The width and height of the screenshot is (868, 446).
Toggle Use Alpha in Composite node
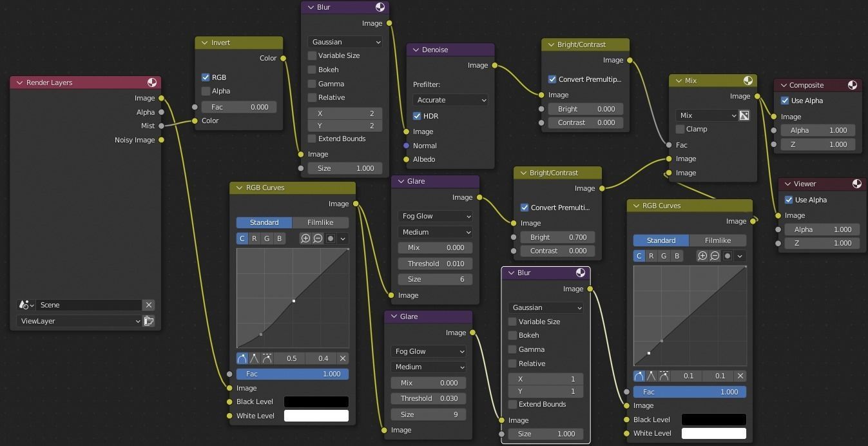784,101
